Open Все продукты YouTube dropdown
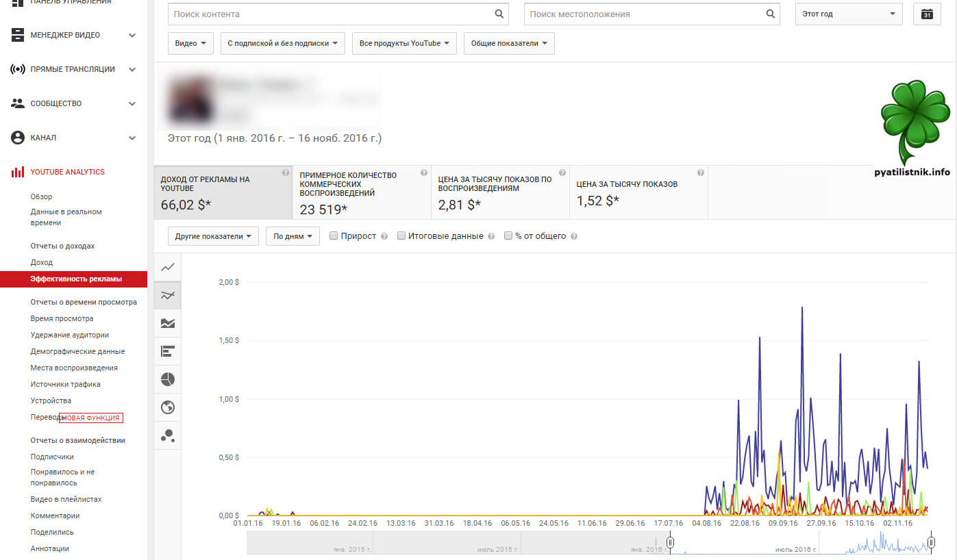This screenshot has height=560, width=957. click(x=404, y=43)
